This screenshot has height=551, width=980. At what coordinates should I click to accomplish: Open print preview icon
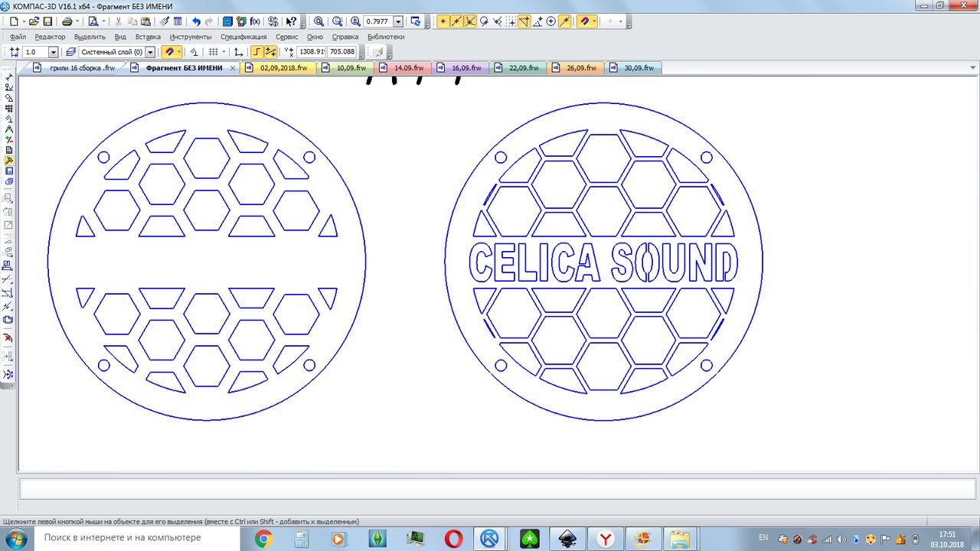93,21
